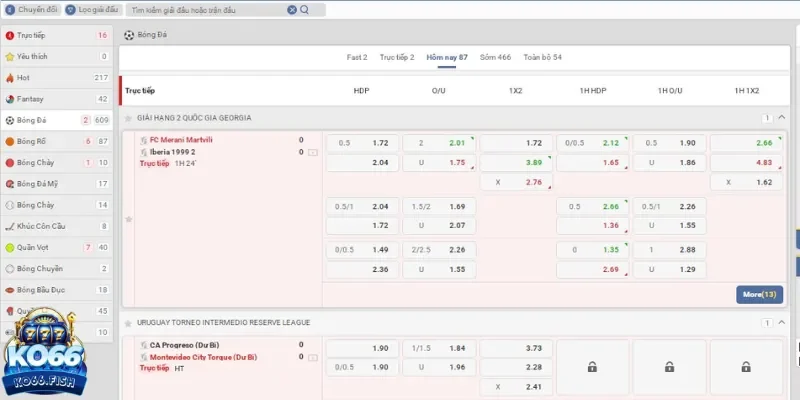The width and height of the screenshot is (800, 400).
Task: Select the Bóng Rổ basketball icon
Action: 10,141
